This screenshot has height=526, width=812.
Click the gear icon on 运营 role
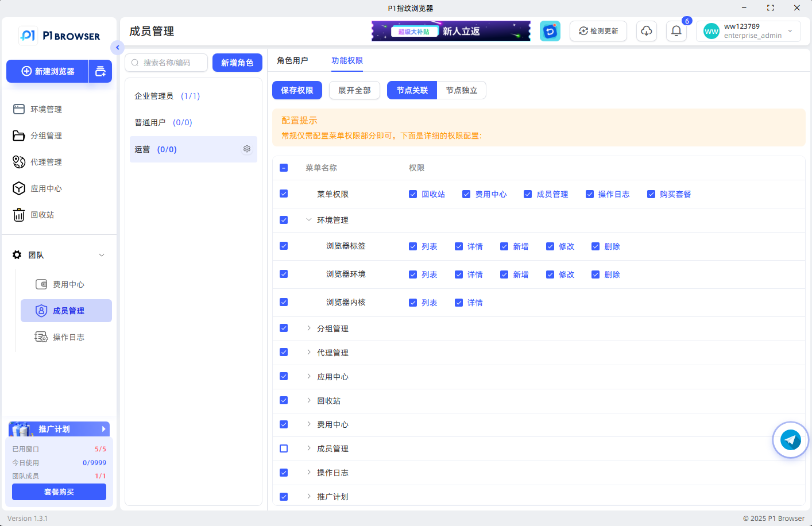[247, 149]
